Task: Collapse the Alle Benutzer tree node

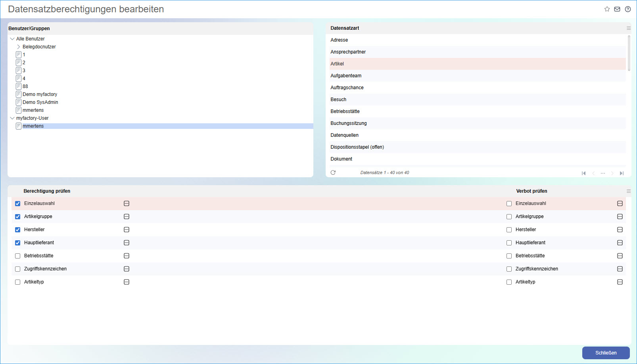Action: coord(12,39)
